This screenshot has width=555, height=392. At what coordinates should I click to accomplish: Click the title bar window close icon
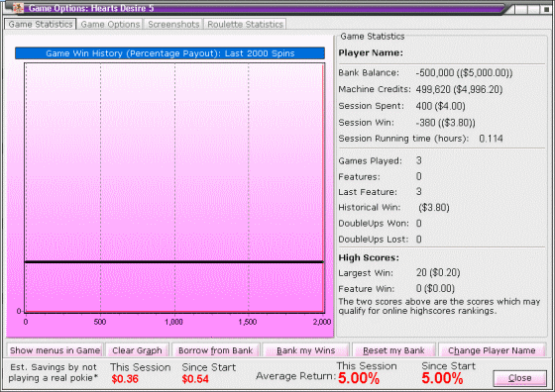click(x=546, y=9)
